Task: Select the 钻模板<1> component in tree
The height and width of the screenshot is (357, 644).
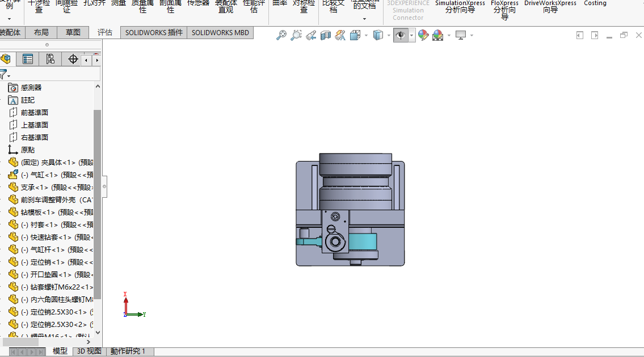Action: (x=50, y=212)
